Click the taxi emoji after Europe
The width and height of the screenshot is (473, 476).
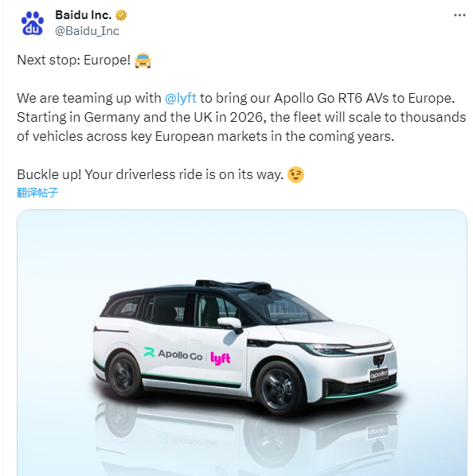point(143,60)
